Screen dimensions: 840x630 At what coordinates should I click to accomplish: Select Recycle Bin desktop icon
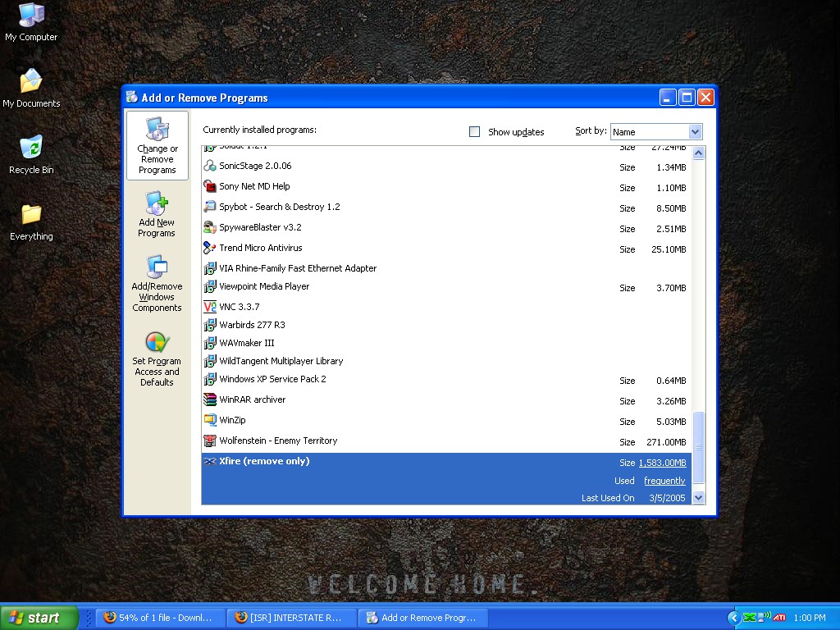tap(31, 155)
